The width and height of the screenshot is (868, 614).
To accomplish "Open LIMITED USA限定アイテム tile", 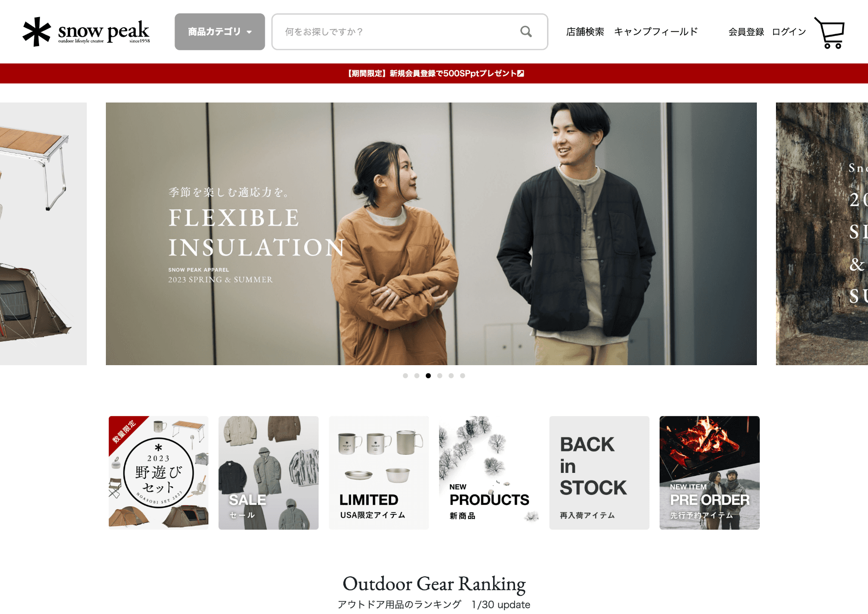I will [x=379, y=472].
